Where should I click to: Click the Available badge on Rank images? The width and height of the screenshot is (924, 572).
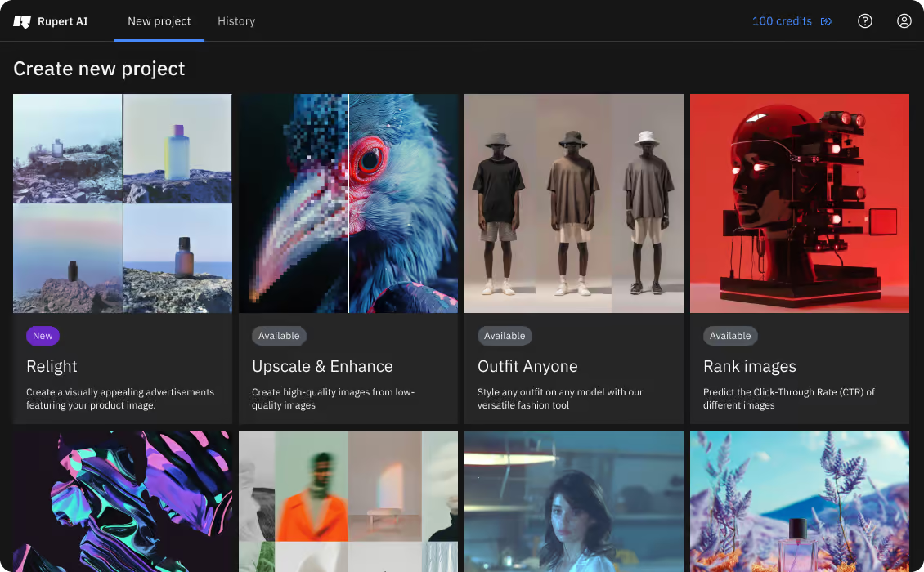click(x=730, y=336)
